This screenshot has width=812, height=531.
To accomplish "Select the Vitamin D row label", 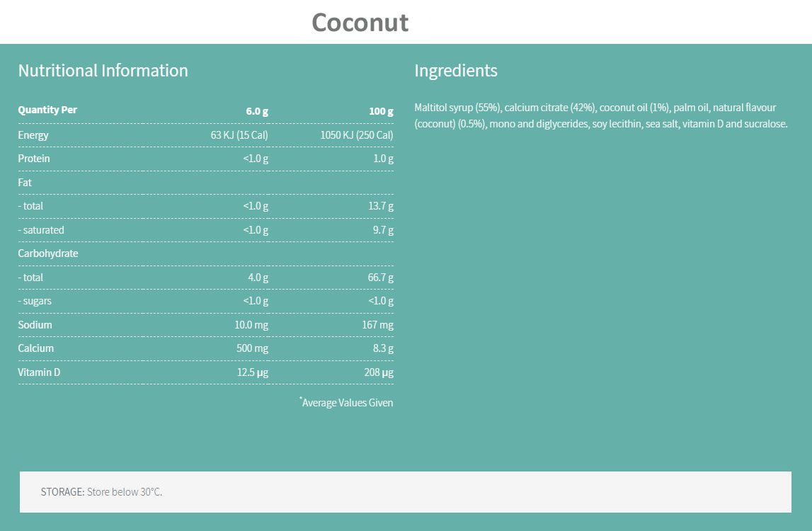I will 39,372.
